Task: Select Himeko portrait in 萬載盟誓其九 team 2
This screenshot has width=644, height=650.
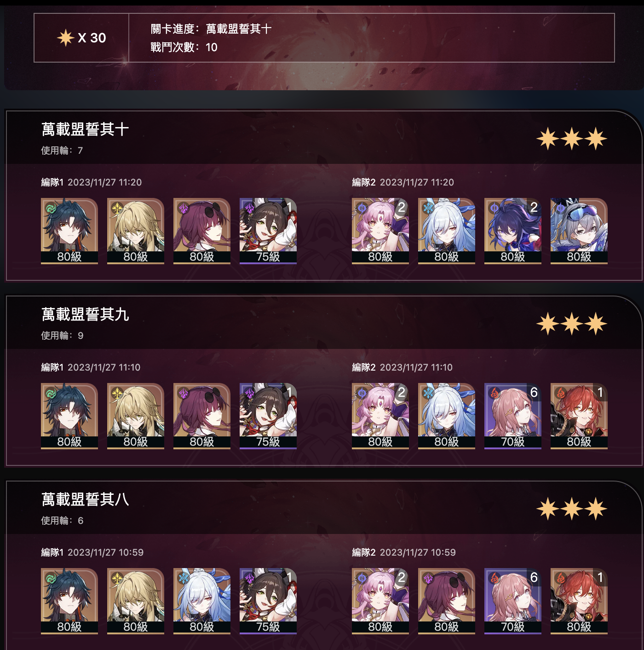Action: (579, 416)
